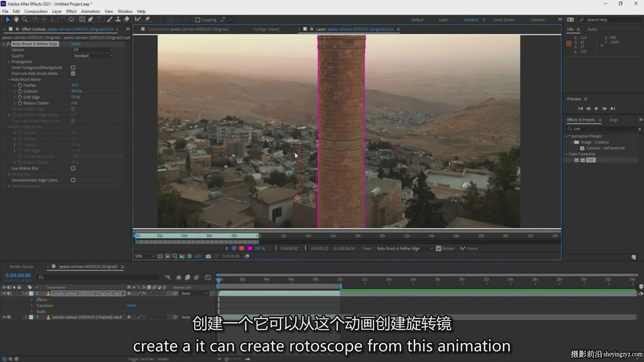Click Reset next to Transform

tap(131, 305)
